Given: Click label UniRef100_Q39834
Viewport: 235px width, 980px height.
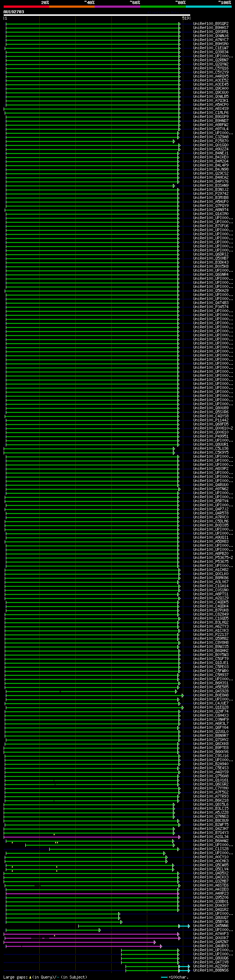Looking at the screenshot, I should [x=211, y=52].
